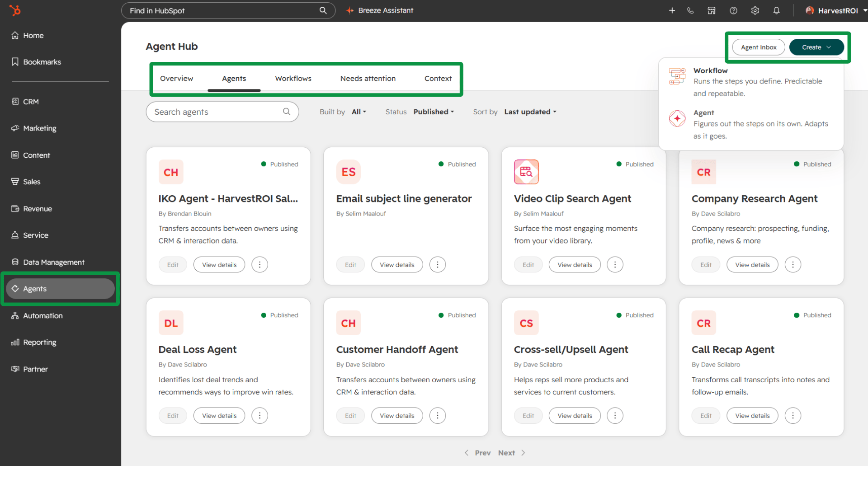Open the notifications bell

tap(776, 10)
